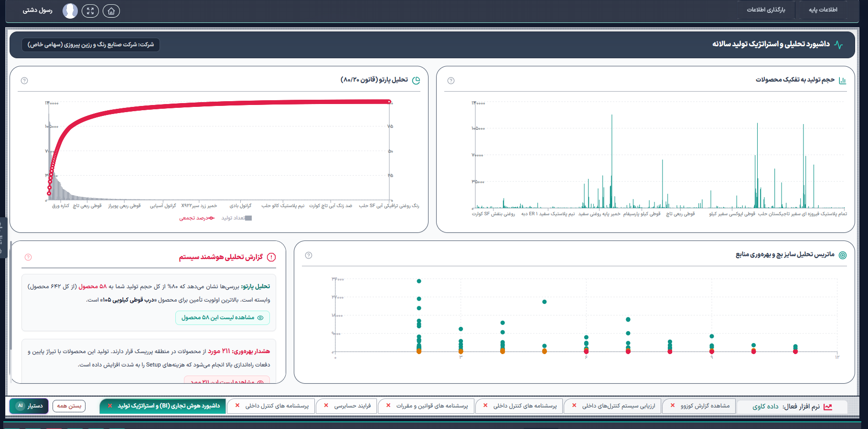Image resolution: width=868 pixels, height=429 pixels.
Task: Open help for the smart analytical report
Action: 28,257
